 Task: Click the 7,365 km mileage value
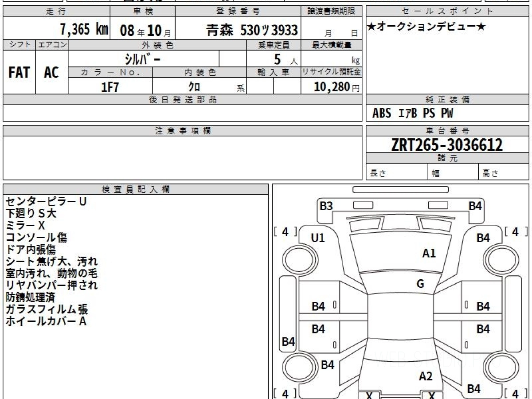point(84,29)
